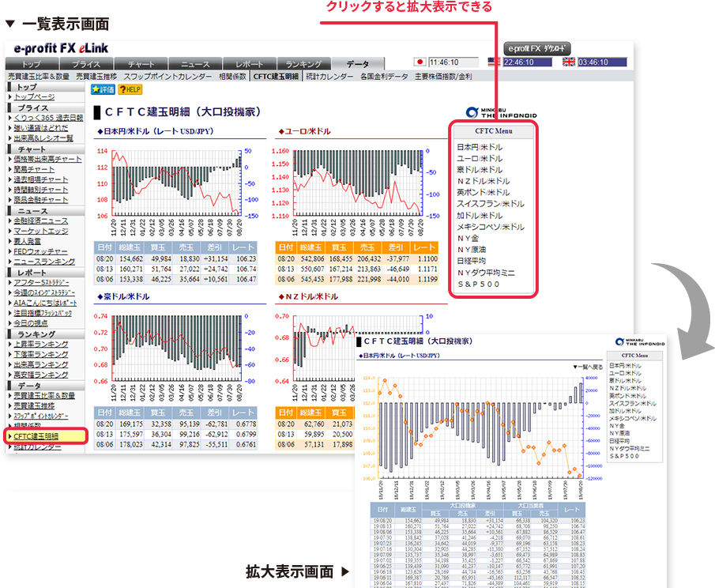
Task: Enlarge the 豪ドル/米ドル chart thumbnail in list view
Action: (x=176, y=356)
